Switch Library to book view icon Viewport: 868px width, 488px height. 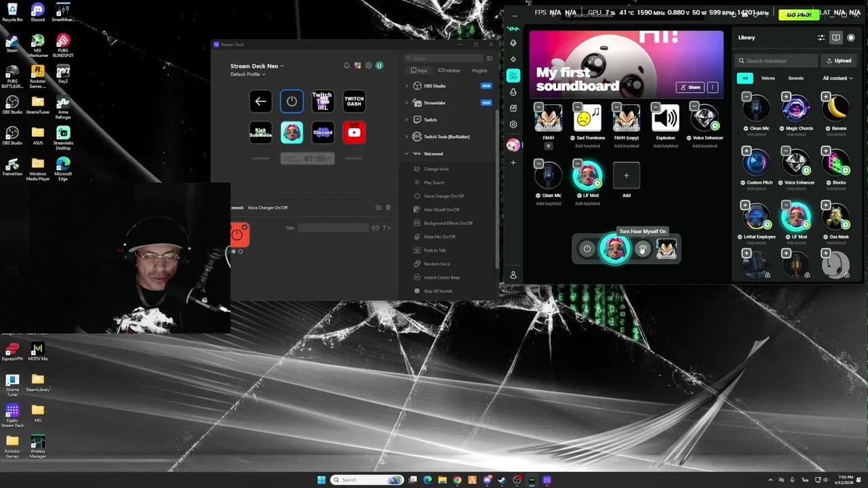pos(836,38)
